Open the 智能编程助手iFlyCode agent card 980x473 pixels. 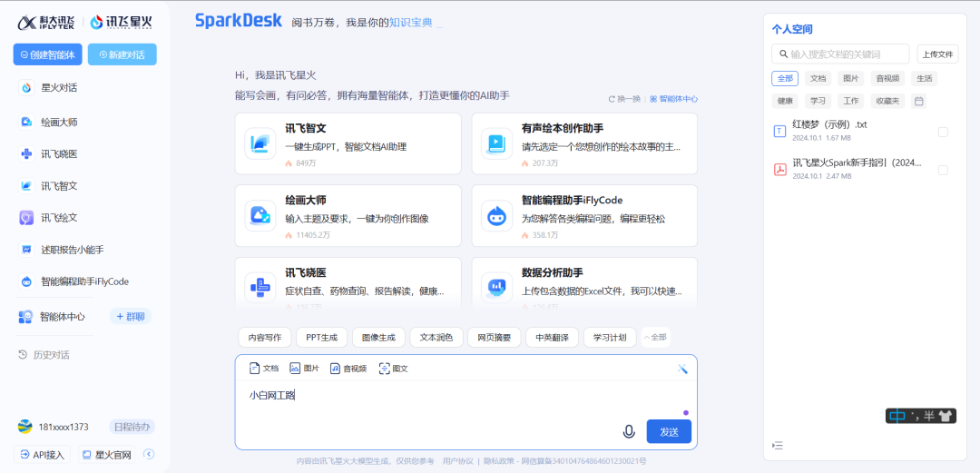pos(584,216)
